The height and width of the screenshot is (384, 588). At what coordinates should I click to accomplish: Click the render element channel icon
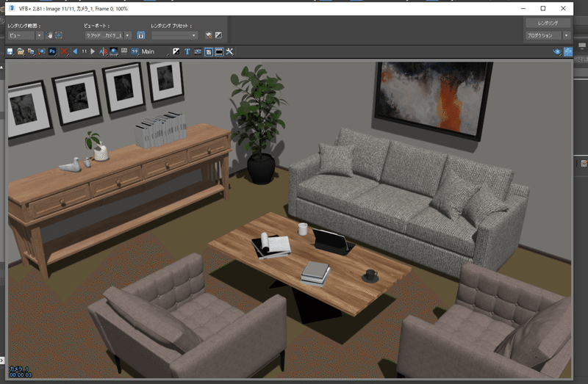pos(135,51)
